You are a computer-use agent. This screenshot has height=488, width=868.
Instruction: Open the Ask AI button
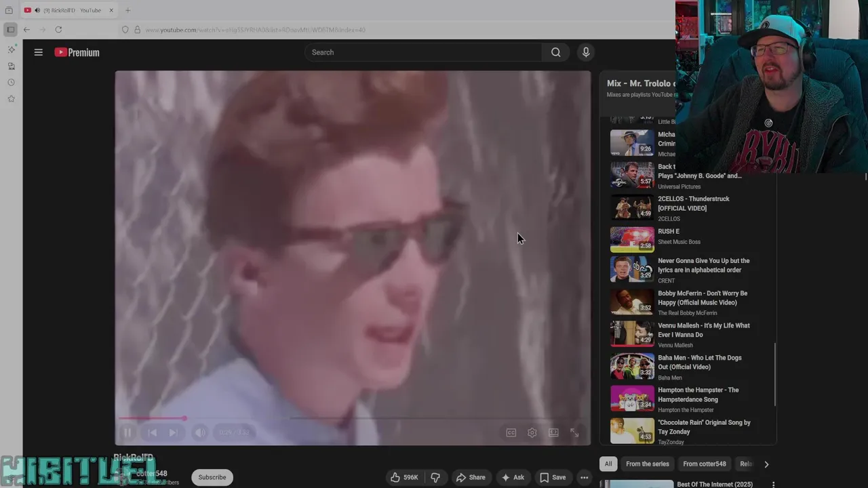(x=513, y=477)
